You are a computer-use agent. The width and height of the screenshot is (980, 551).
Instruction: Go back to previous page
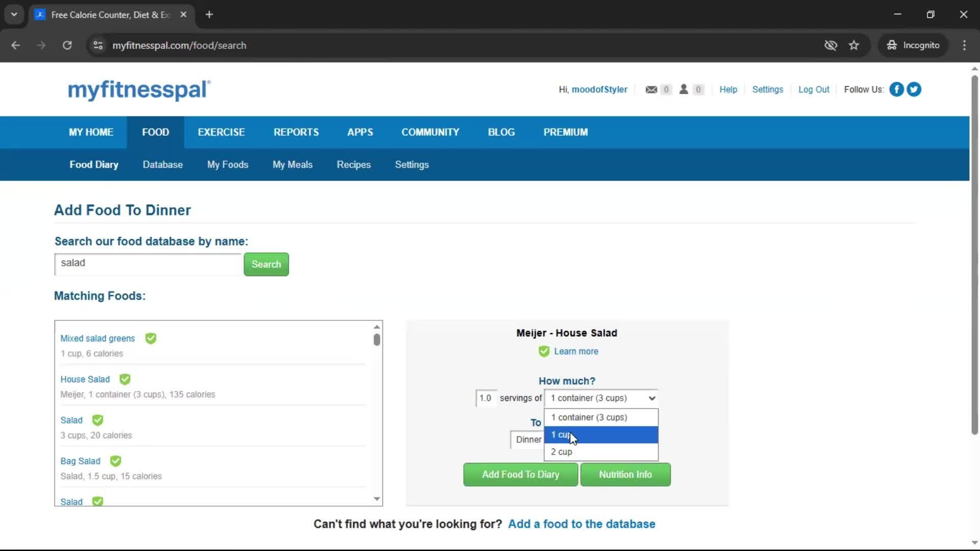(x=16, y=45)
